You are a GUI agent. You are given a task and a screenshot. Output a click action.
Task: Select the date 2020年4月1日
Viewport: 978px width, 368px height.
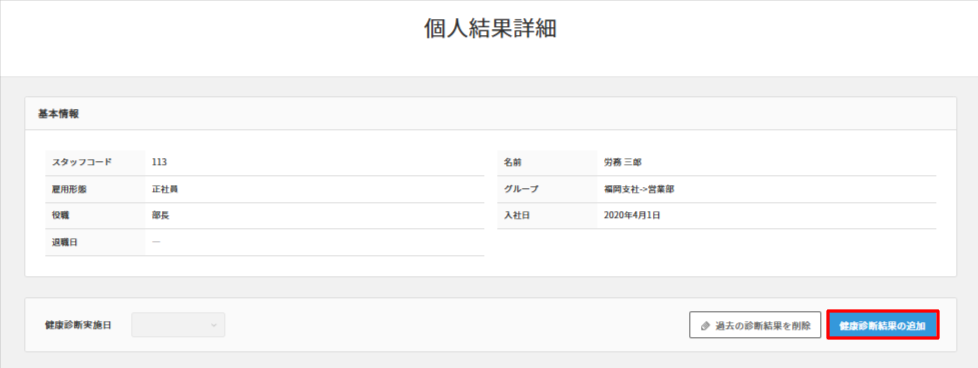tap(632, 215)
